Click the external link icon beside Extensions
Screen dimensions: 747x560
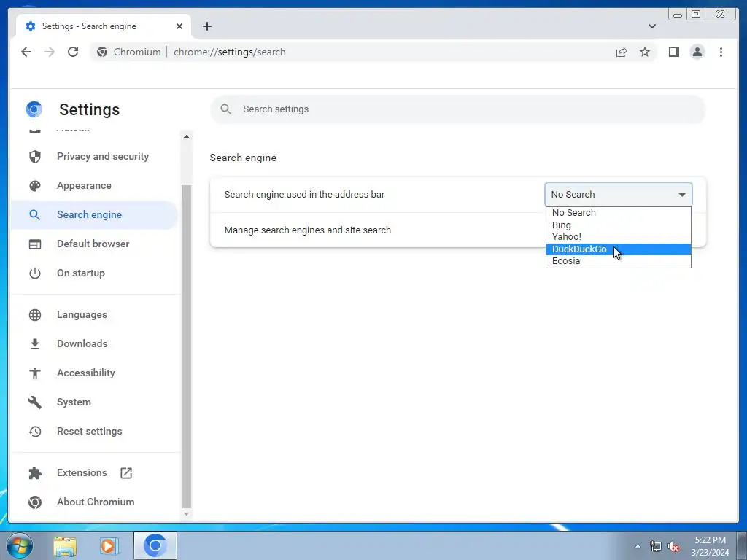click(x=126, y=472)
